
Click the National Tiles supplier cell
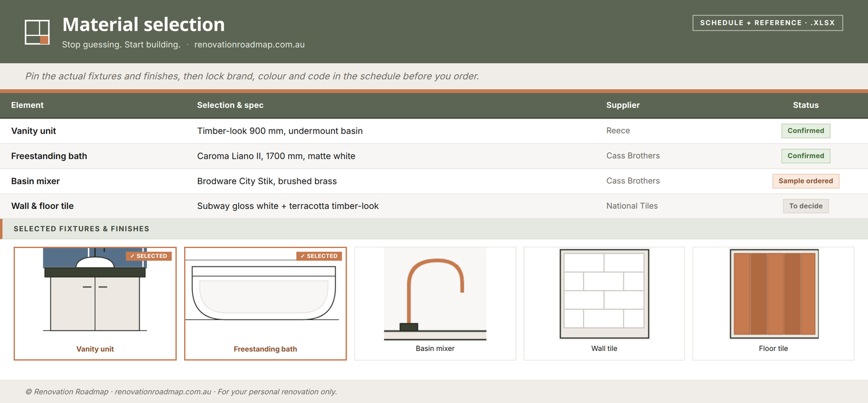point(632,206)
